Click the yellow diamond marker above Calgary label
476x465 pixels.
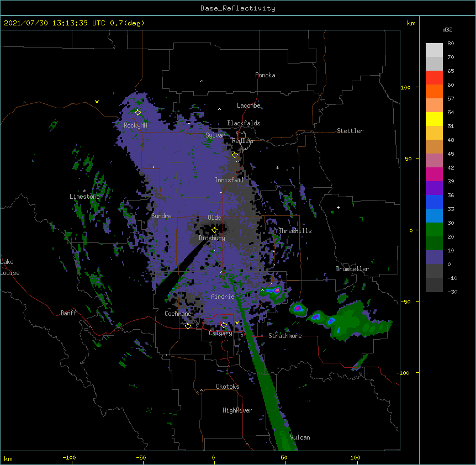click(x=224, y=325)
